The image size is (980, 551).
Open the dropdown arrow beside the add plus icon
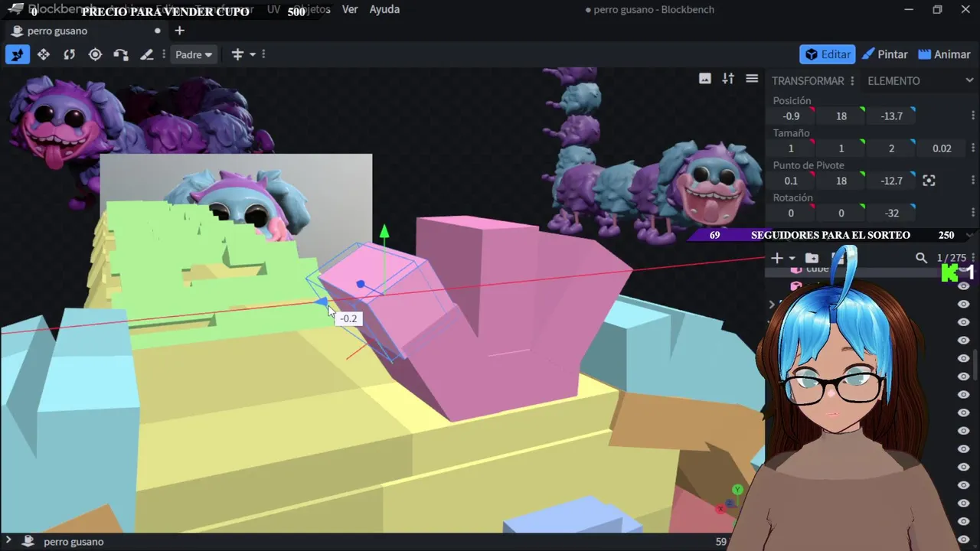pos(792,258)
